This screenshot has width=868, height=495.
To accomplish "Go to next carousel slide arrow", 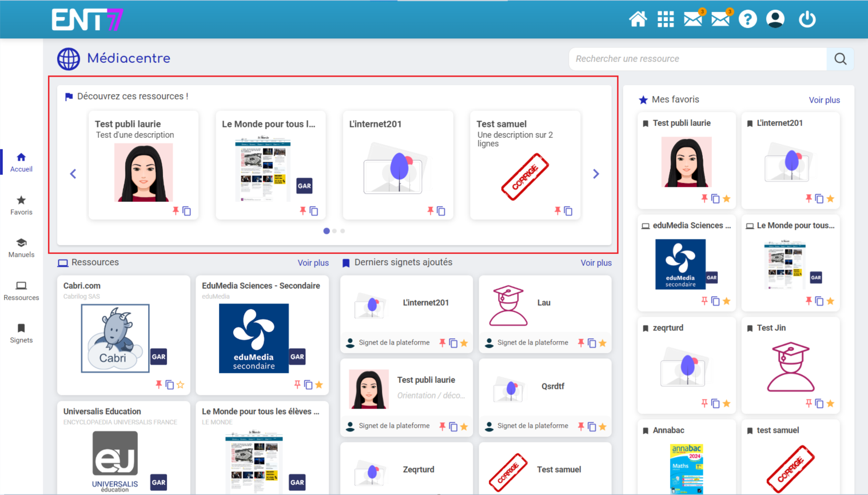I will coord(596,174).
